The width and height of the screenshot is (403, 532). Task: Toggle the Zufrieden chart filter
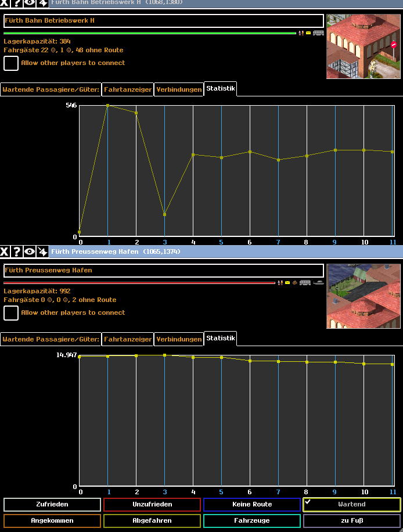52,505
